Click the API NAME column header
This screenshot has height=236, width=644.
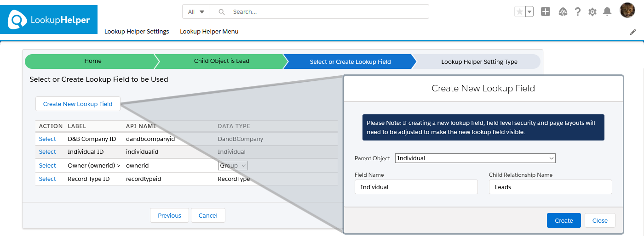(x=141, y=126)
